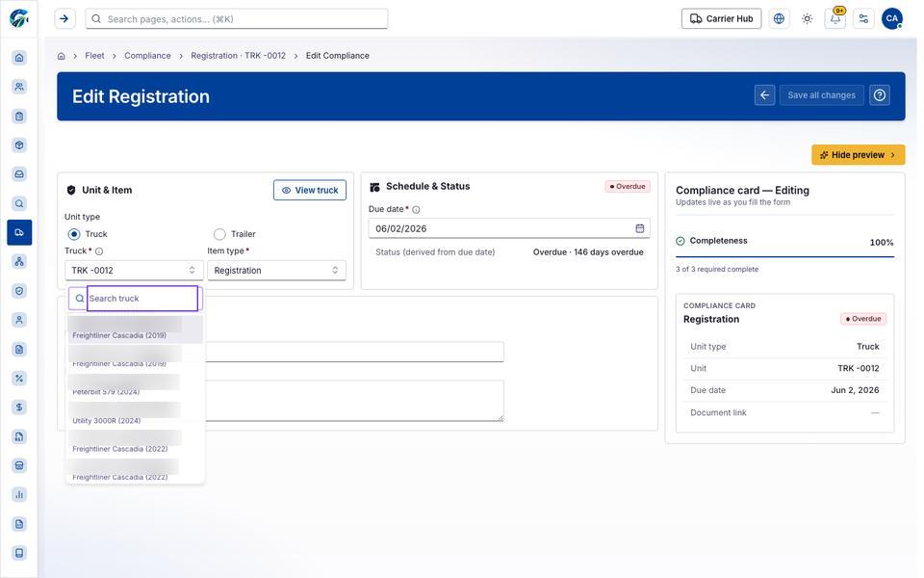Open the help question mark icon
Image resolution: width=924 pixels, height=578 pixels.
(880, 95)
